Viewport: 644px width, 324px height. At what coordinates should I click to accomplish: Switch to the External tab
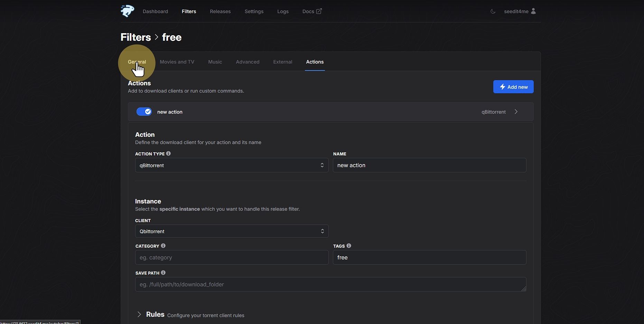[283, 62]
